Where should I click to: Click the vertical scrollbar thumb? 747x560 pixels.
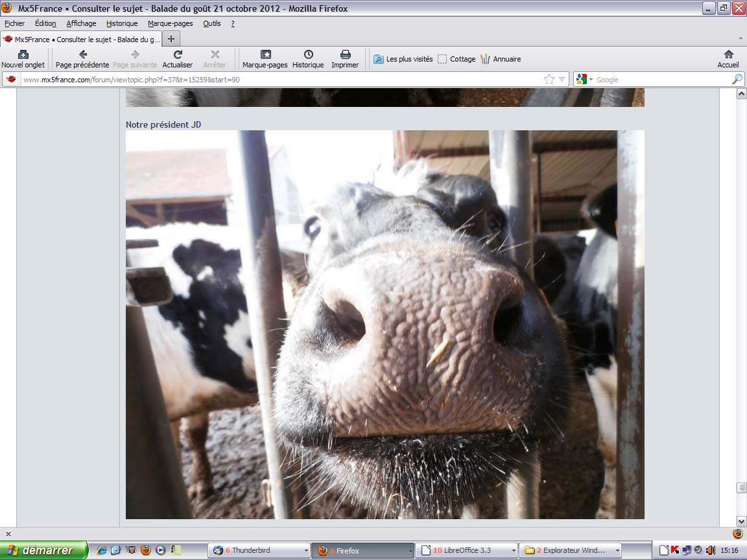tap(741, 487)
